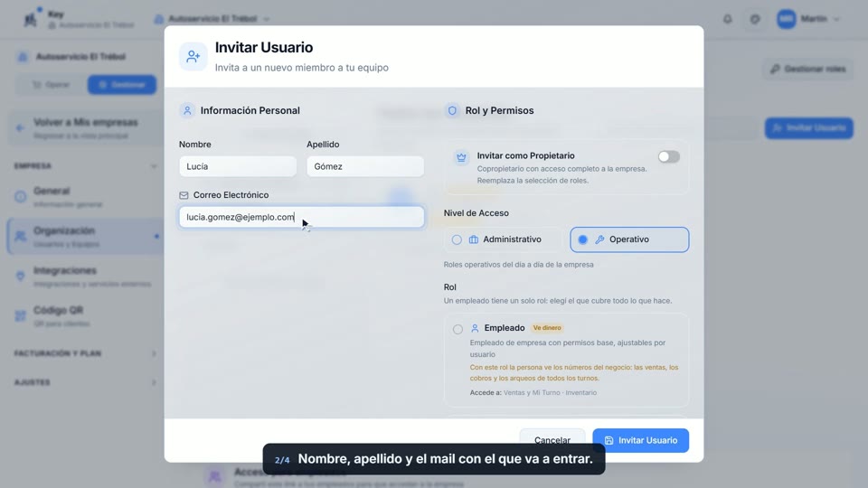Switch to the Operar mode tab
This screenshot has height=488, width=868.
coord(52,85)
